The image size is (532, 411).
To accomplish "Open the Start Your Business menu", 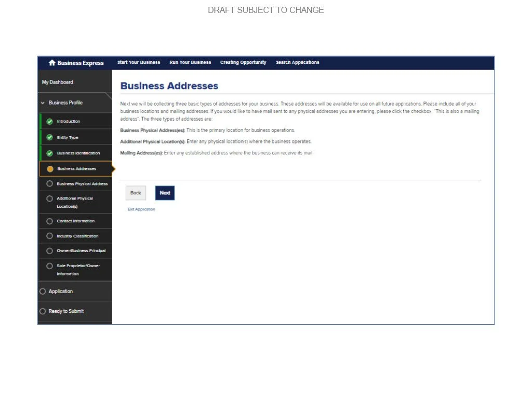I will [139, 62].
